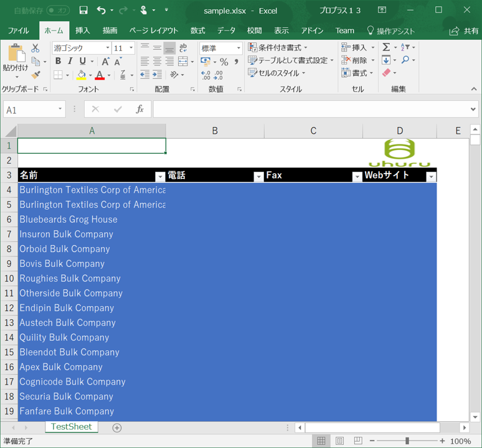Click the Copy icon

pos(35,62)
